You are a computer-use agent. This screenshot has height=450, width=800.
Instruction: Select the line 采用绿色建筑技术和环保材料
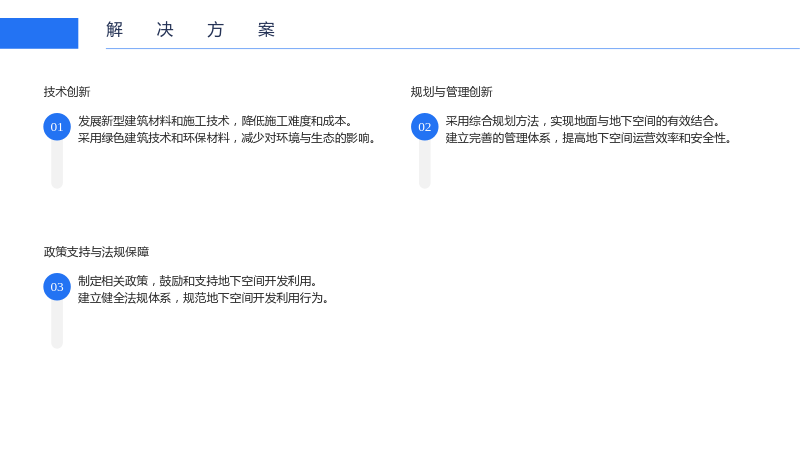point(227,138)
